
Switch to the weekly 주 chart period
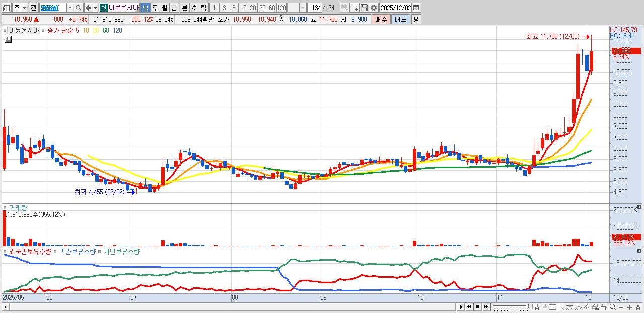(155, 8)
